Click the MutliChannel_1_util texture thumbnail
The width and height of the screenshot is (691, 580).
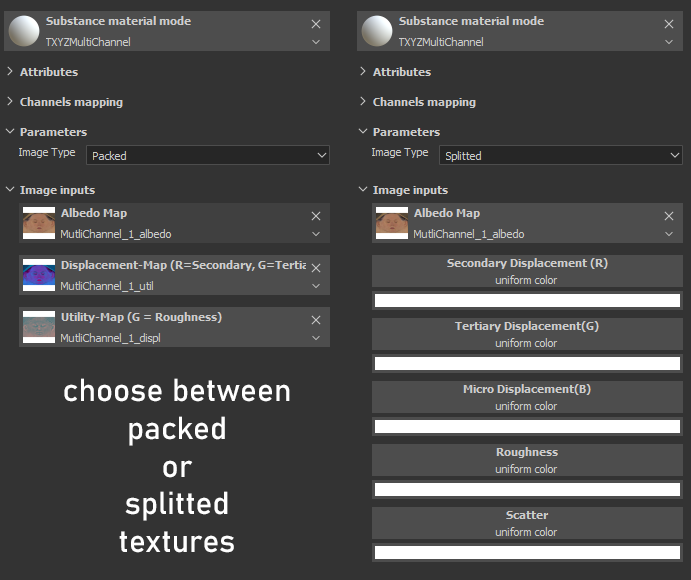click(x=39, y=275)
